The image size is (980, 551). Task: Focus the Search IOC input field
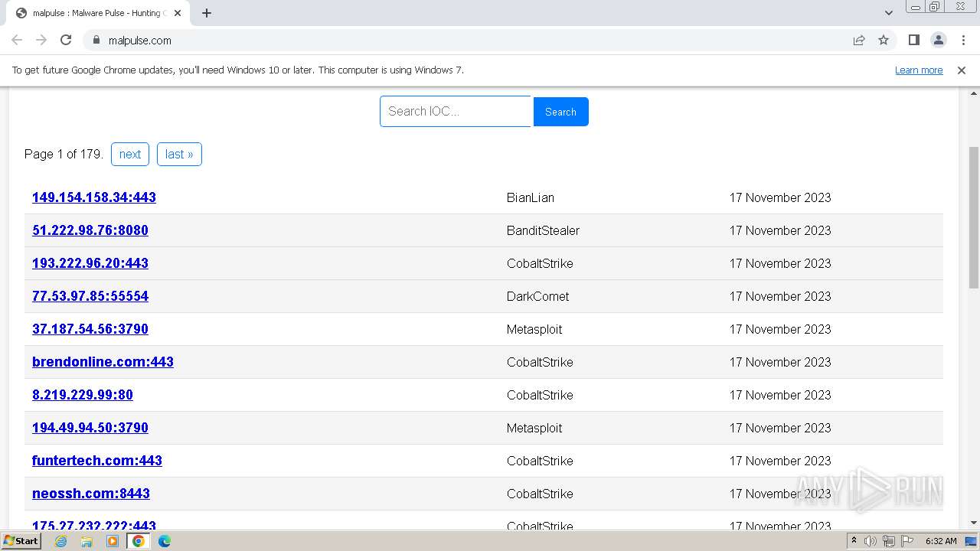pos(456,111)
